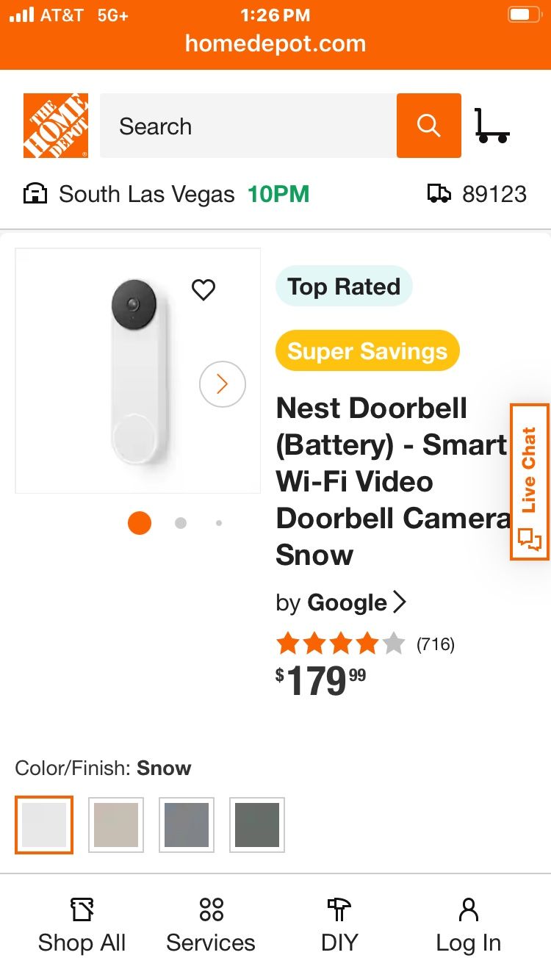
Task: Change the South Las Vegas store
Action: click(x=147, y=194)
